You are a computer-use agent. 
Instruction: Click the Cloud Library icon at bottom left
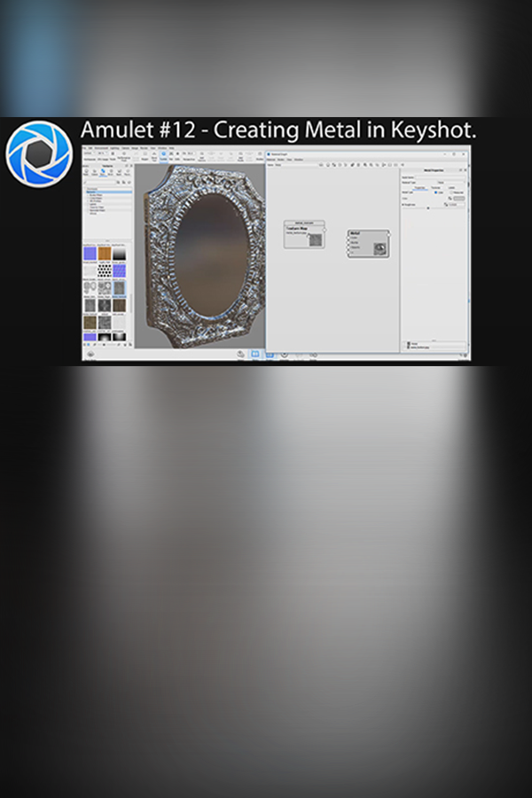click(x=90, y=354)
